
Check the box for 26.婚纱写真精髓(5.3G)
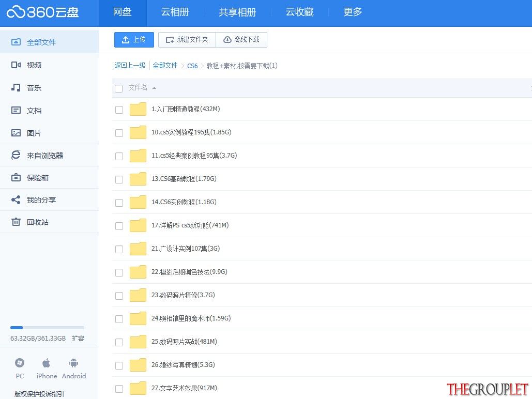119,365
